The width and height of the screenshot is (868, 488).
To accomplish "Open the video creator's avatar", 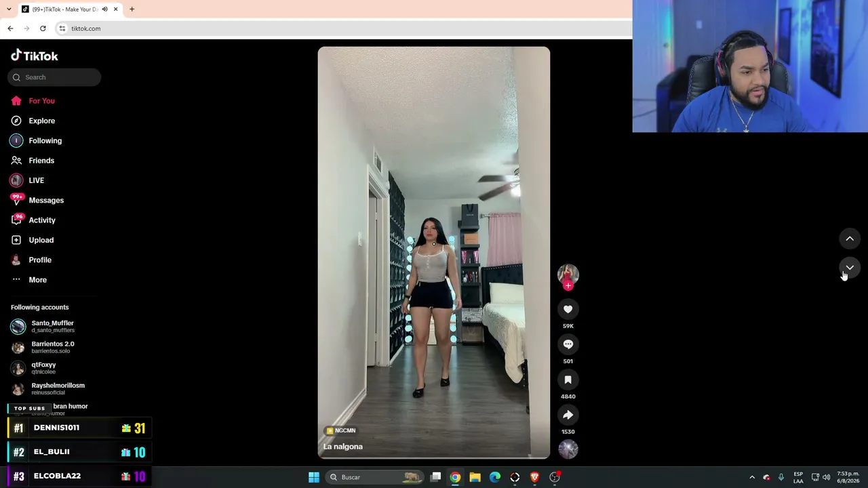I will pos(568,274).
